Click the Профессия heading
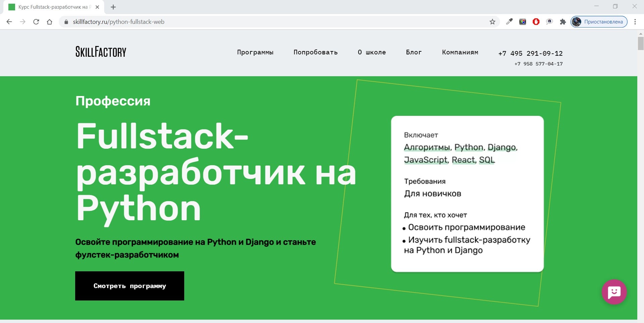This screenshot has height=323, width=644. click(113, 101)
